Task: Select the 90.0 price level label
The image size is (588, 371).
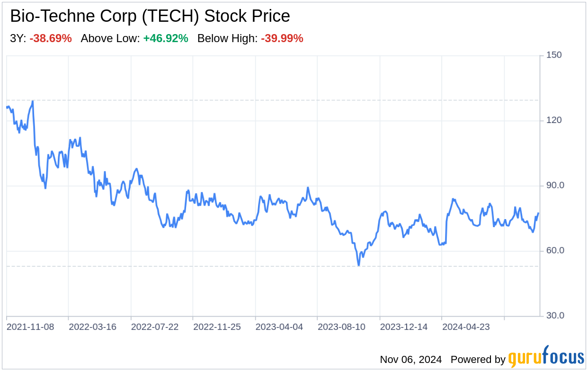Action: [555, 185]
